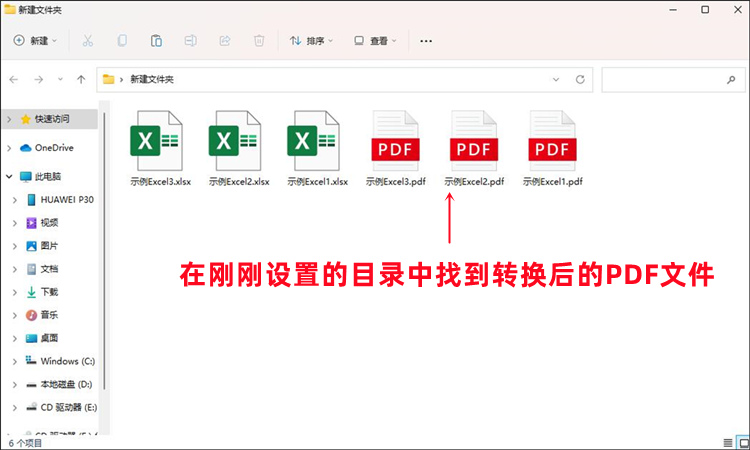The image size is (750, 450).
Task: Switch to large icons view in status bar
Action: click(743, 443)
